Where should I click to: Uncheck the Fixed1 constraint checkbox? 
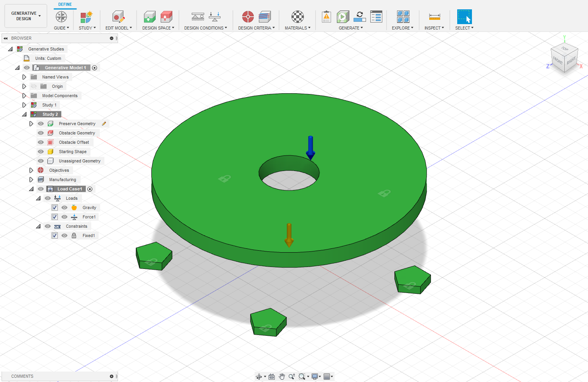[55, 235]
